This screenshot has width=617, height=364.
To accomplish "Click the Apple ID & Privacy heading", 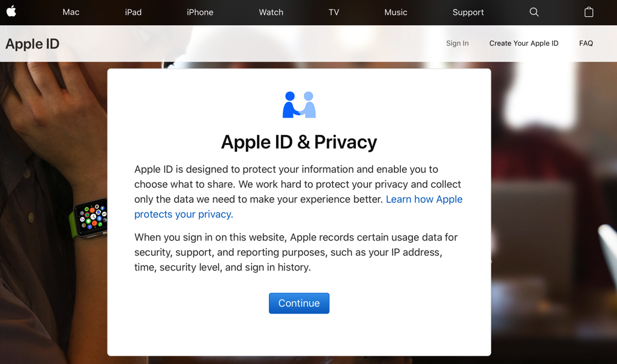I will [299, 142].
